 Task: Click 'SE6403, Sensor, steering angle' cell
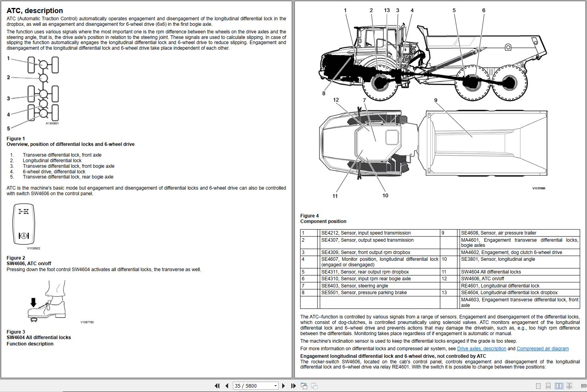click(x=380, y=286)
